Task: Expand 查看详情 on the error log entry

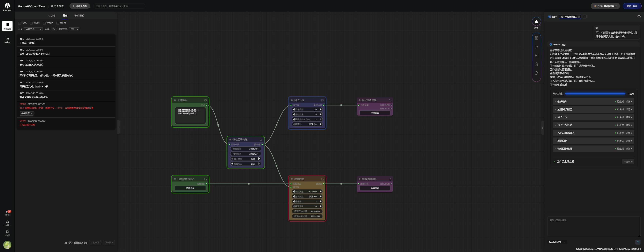Action: (27, 114)
